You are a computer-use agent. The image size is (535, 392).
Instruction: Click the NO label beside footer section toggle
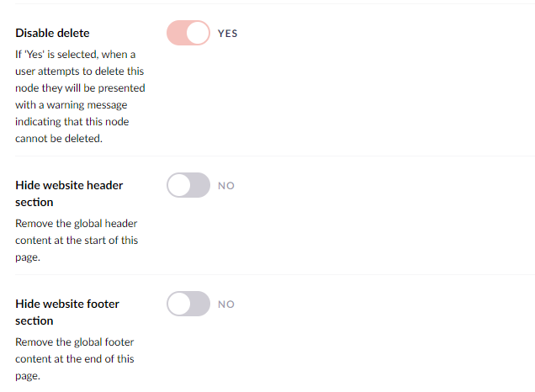[226, 305]
